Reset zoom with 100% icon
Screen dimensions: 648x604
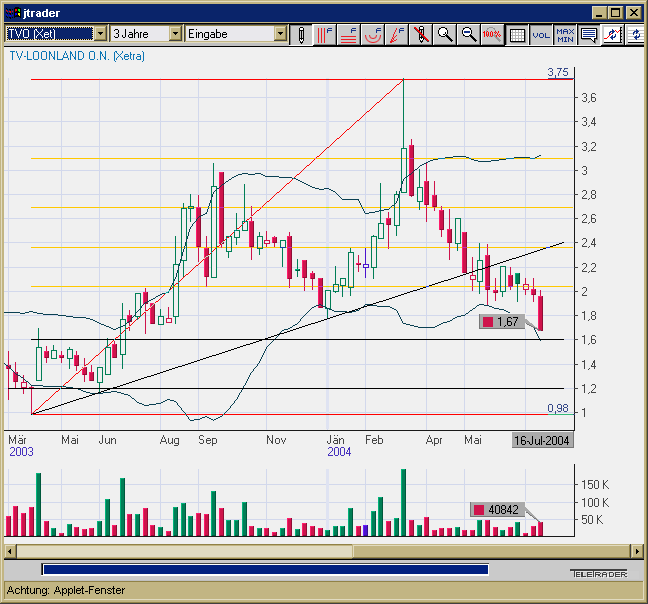tap(492, 34)
